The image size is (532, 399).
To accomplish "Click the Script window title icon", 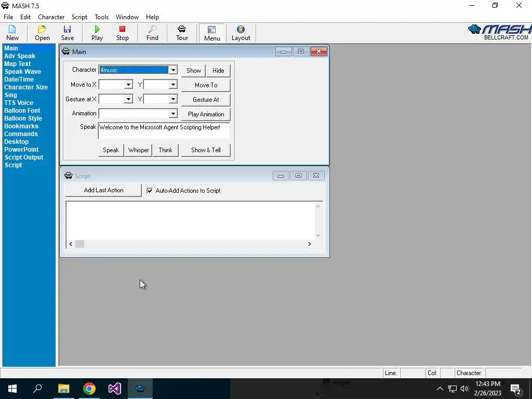I will tap(69, 176).
